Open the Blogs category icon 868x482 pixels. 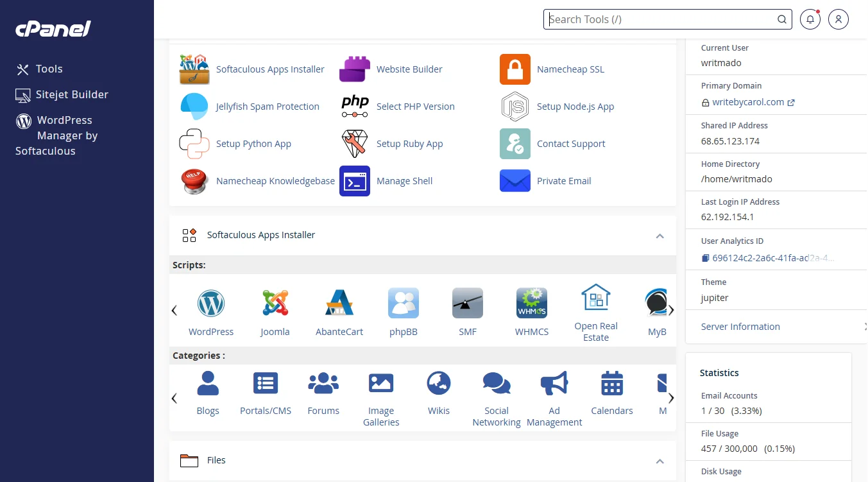208,383
